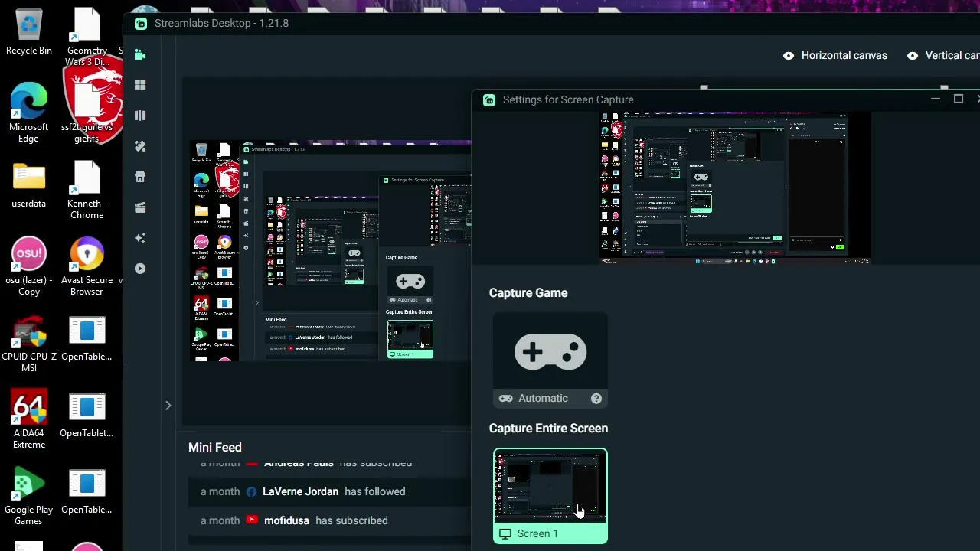Select the AIDA64 Extreme desktop icon
This screenshot has height=551, width=980.
29,419
